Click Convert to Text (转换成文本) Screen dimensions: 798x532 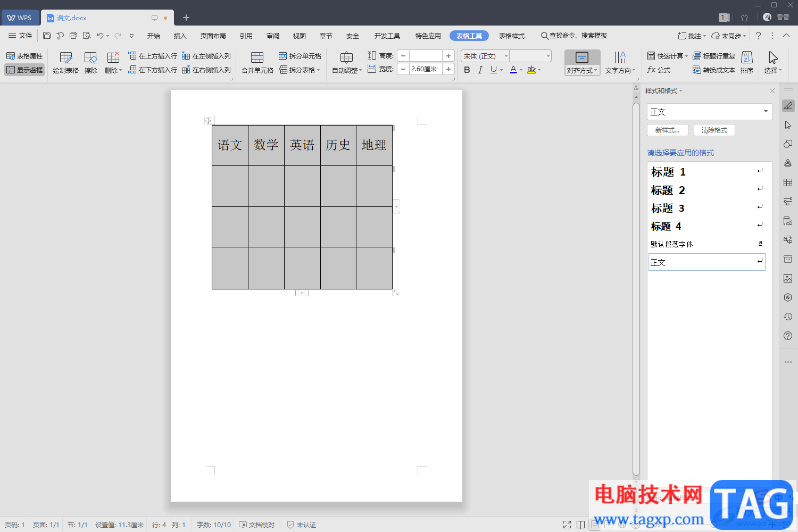(x=714, y=70)
